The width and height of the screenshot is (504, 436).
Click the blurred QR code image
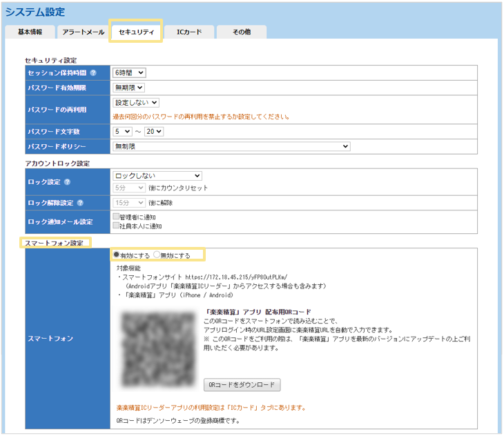point(156,348)
